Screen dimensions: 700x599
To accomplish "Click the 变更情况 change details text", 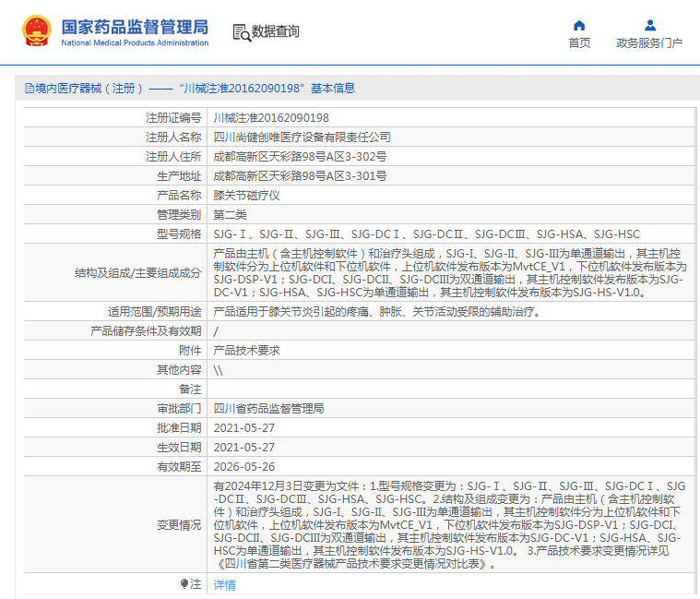I will tap(449, 525).
